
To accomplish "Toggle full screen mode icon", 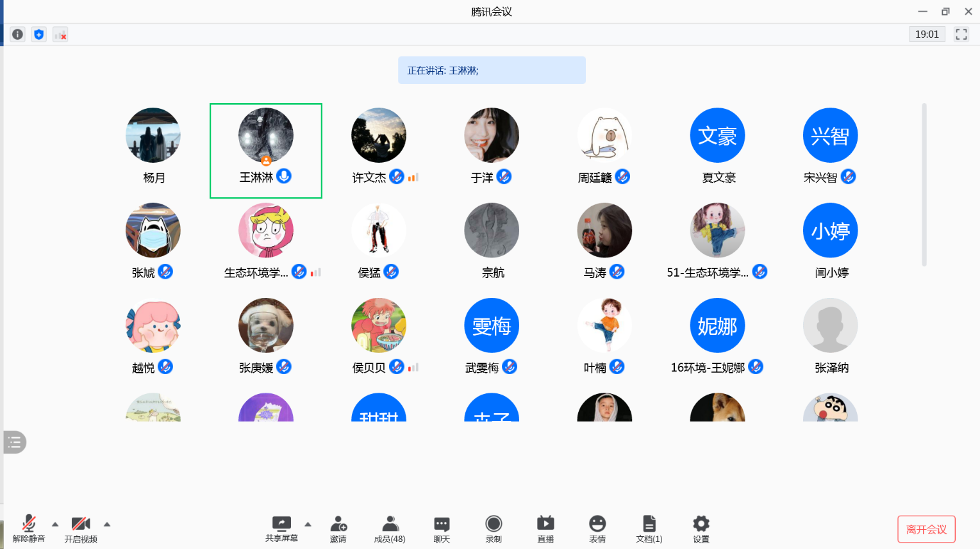I will pyautogui.click(x=961, y=35).
